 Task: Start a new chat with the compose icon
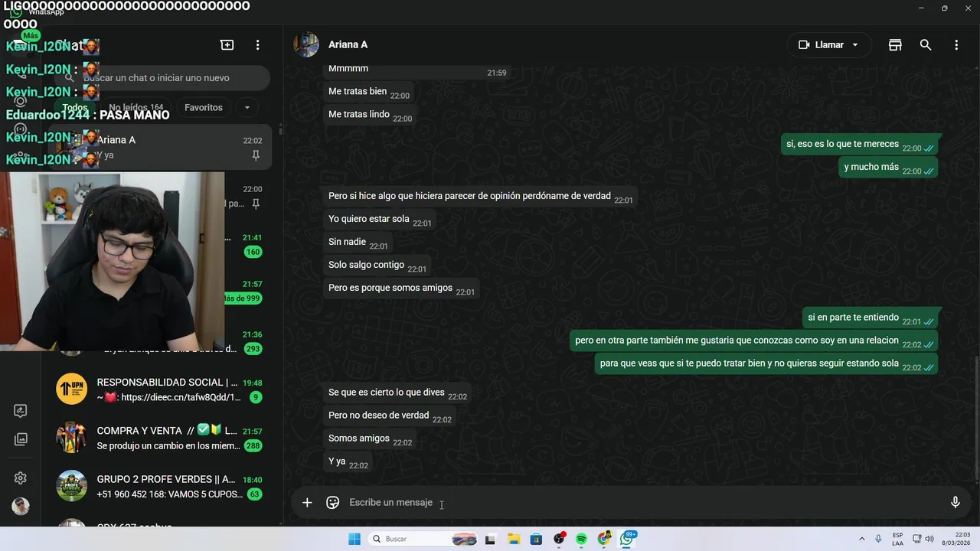pyautogui.click(x=227, y=45)
